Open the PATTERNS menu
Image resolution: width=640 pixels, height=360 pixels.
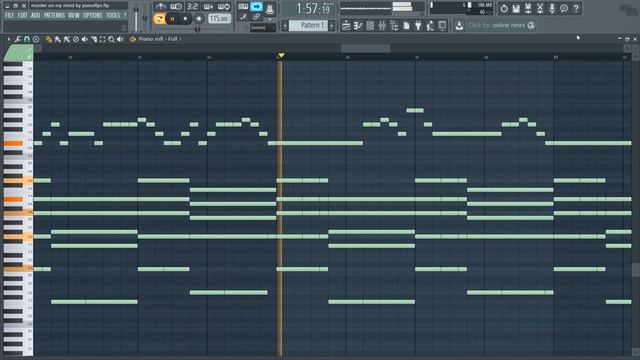point(54,16)
